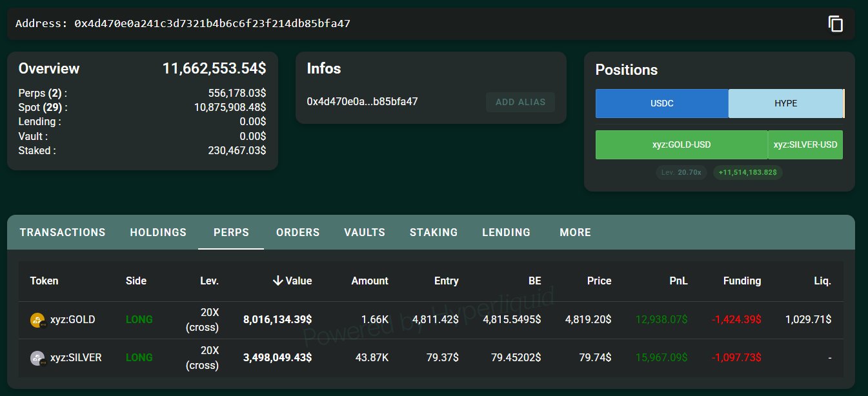Sort by the PnL column header
The width and height of the screenshot is (868, 396).
678,281
